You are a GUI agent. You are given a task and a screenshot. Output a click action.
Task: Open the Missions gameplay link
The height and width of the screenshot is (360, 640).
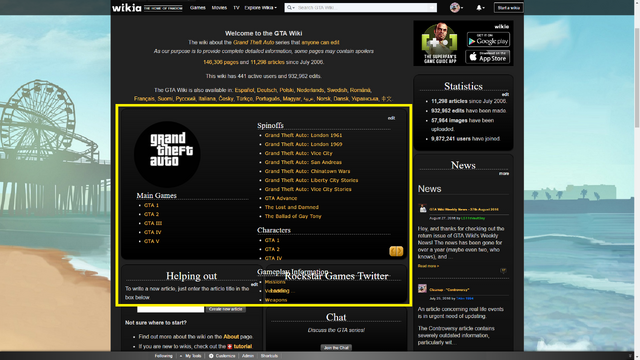(275, 282)
